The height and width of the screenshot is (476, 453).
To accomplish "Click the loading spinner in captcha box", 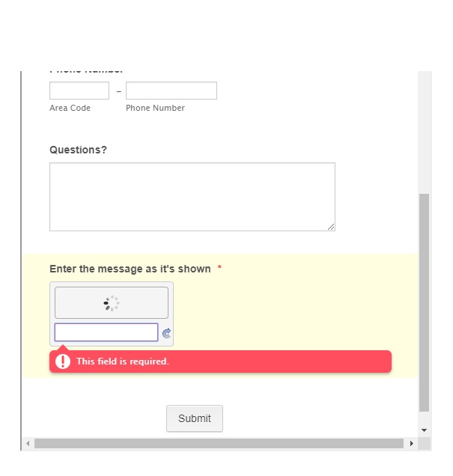I will click(x=112, y=303).
